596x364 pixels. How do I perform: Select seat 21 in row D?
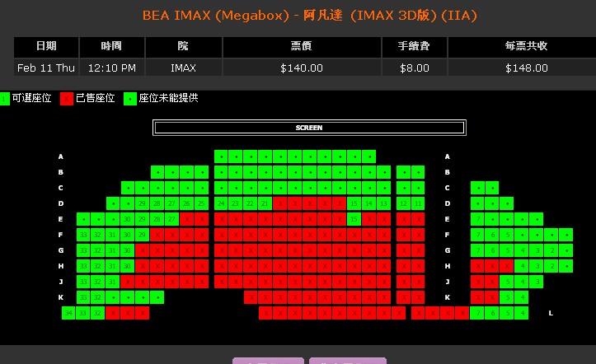265,203
